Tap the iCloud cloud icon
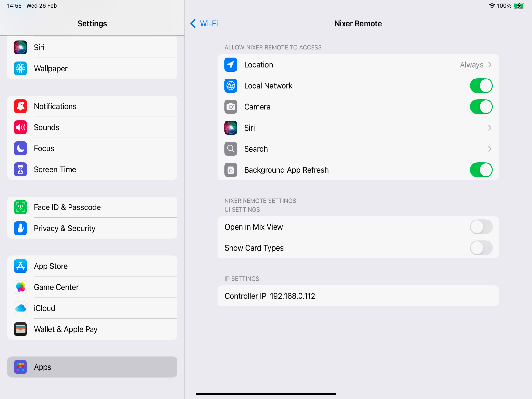The height and width of the screenshot is (399, 532). pyautogui.click(x=20, y=308)
